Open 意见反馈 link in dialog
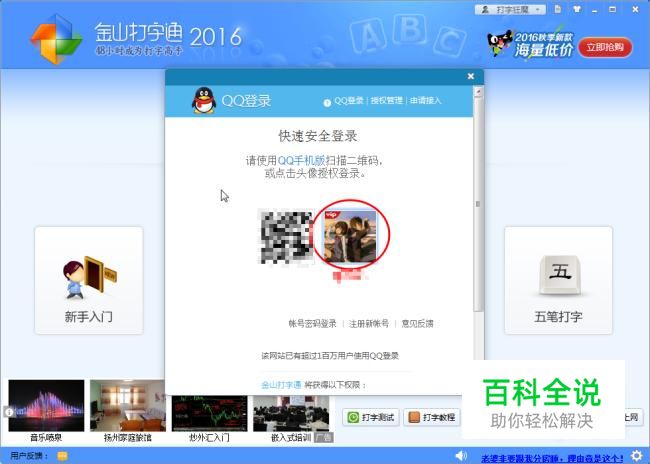The image size is (650, 464). [417, 323]
